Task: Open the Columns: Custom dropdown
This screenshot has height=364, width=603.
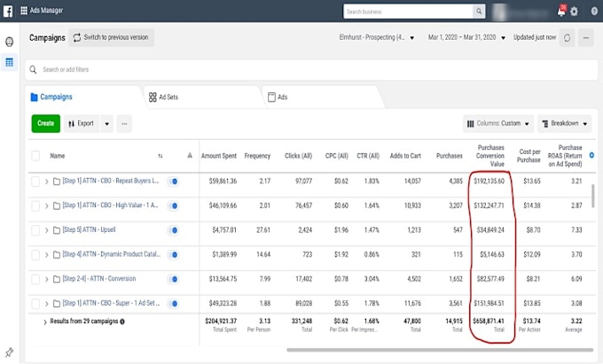Action: 498,124
